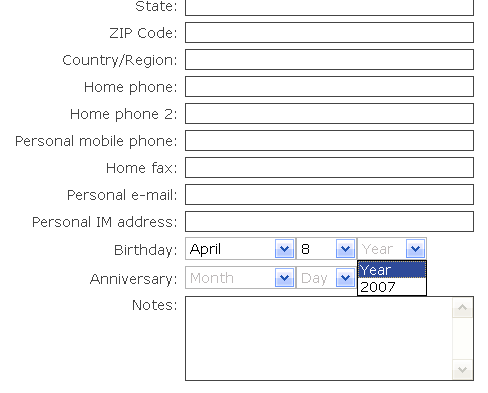Open the Anniversary month dropdown
Image resolution: width=488 pixels, height=393 pixels.
click(x=240, y=278)
